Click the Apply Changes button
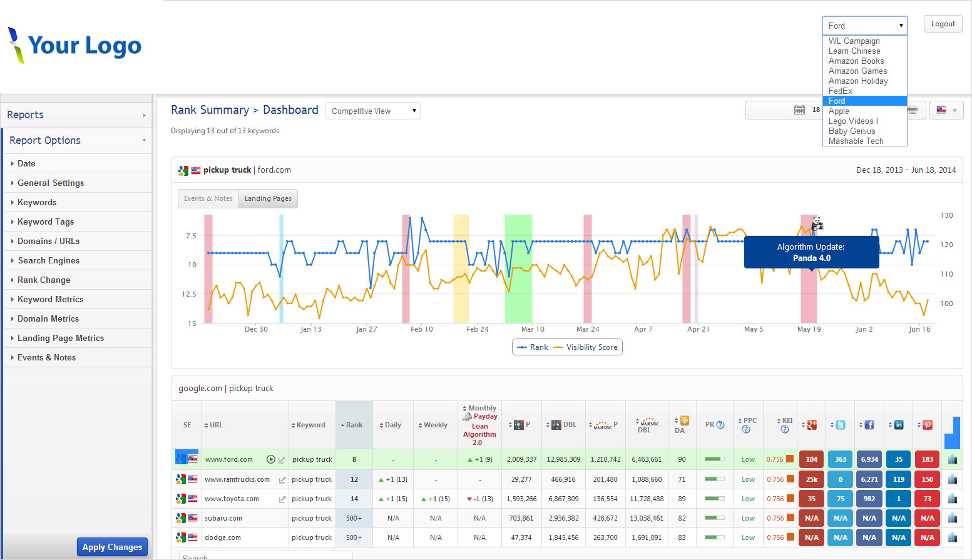 tap(112, 547)
